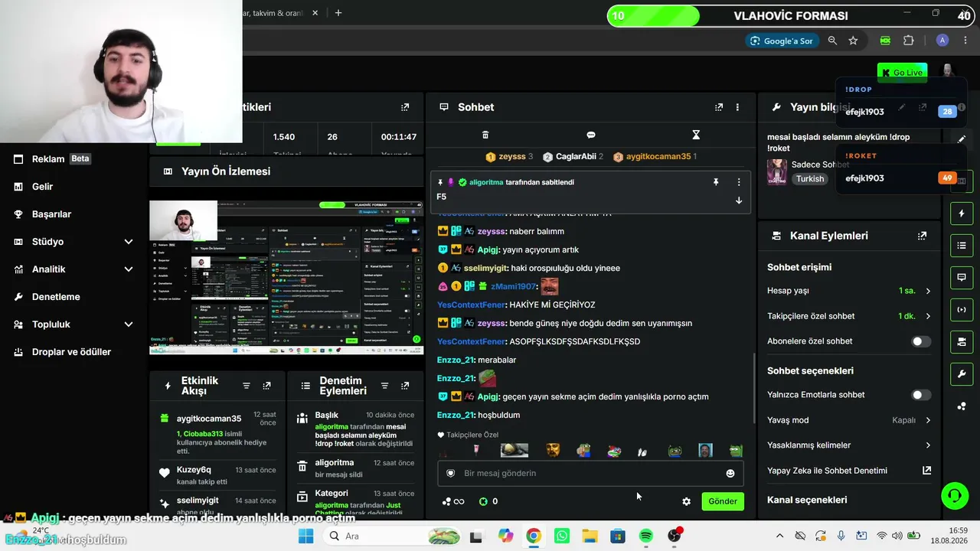The height and width of the screenshot is (551, 980).
Task: Pop out the Kanal Eylemleri panel
Action: (923, 236)
